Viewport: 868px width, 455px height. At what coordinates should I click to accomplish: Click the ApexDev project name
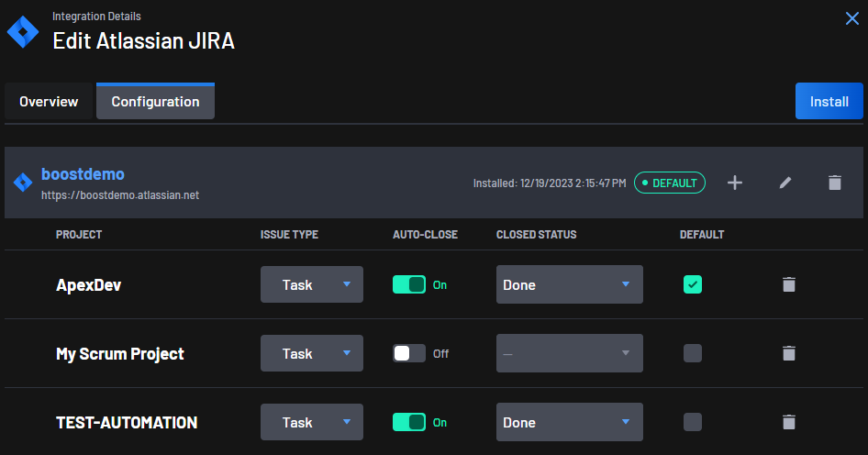tap(89, 285)
